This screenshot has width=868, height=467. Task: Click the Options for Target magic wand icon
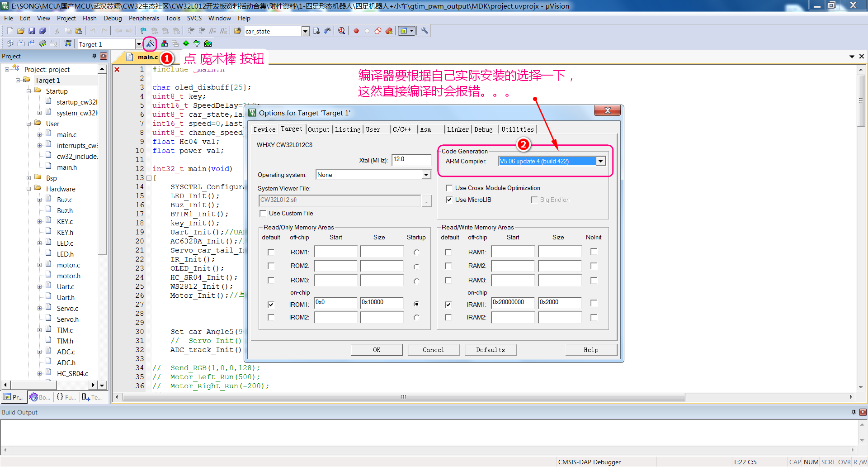(x=150, y=43)
